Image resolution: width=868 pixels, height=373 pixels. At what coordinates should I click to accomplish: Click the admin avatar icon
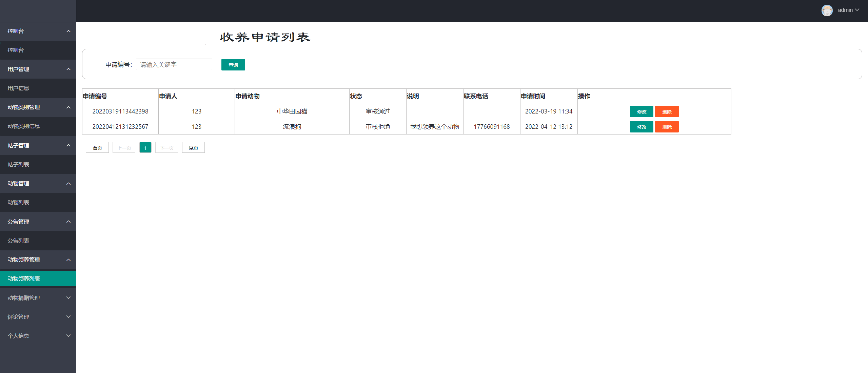coord(827,10)
